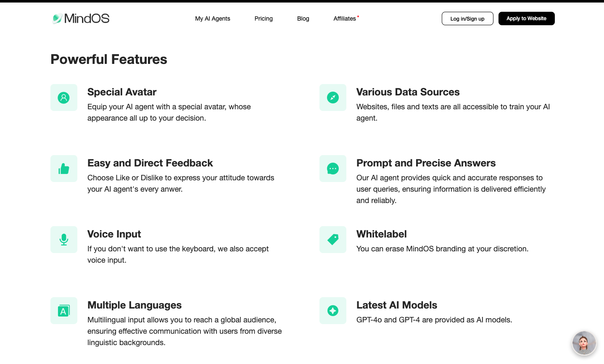The height and width of the screenshot is (364, 604).
Task: Click the Multiple Languages translate icon
Action: coord(64,311)
